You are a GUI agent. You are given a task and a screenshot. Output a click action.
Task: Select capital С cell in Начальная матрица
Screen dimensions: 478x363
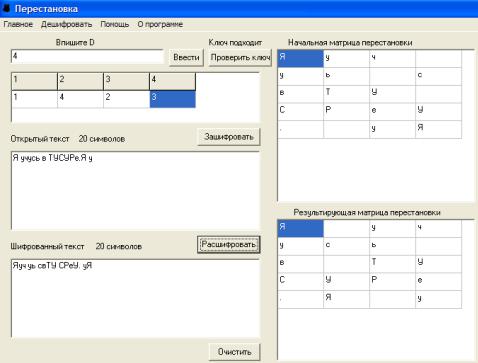point(300,112)
